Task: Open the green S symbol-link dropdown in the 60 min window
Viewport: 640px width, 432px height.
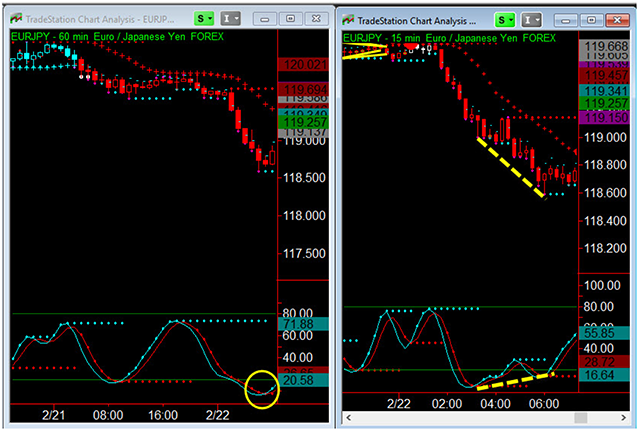Action: coord(204,18)
